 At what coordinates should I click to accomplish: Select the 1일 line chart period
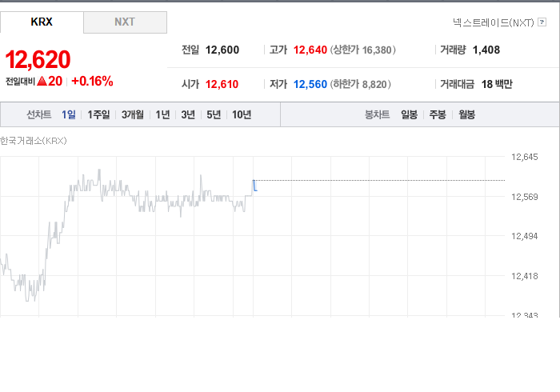coord(69,114)
